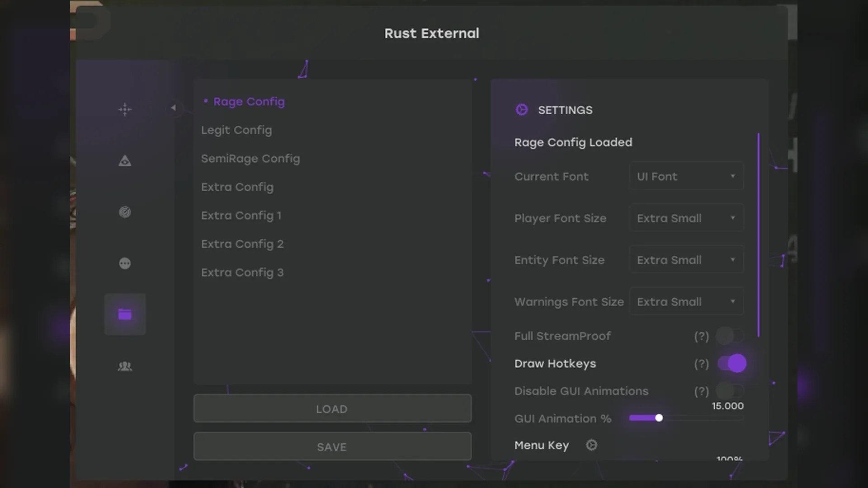Open the Misc dots icon in sidebar
The image size is (868, 488).
coord(125,263)
